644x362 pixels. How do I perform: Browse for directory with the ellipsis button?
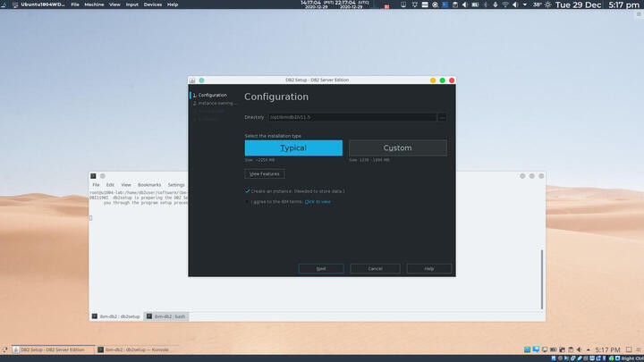tap(443, 117)
